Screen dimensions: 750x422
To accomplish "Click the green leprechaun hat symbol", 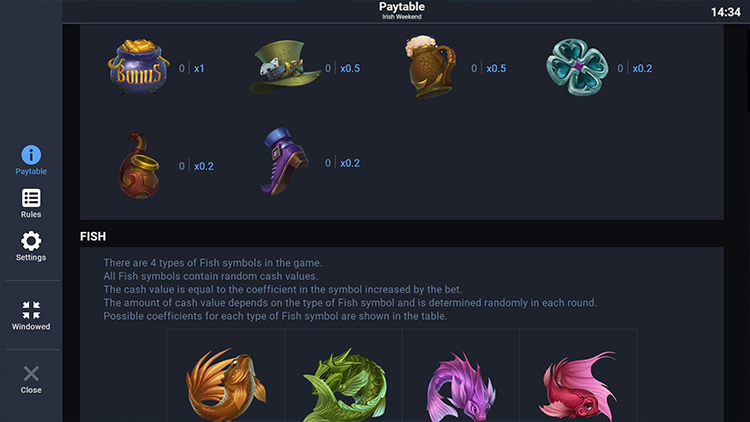I will coord(283,68).
